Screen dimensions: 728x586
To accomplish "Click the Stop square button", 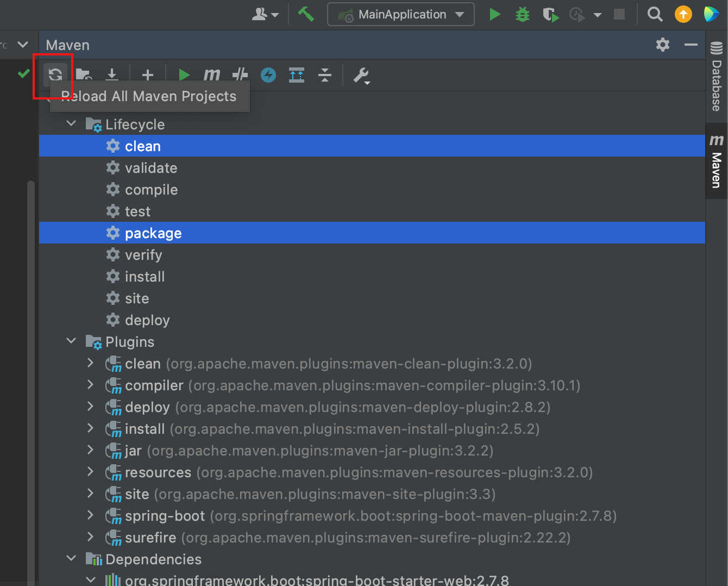I will click(619, 14).
